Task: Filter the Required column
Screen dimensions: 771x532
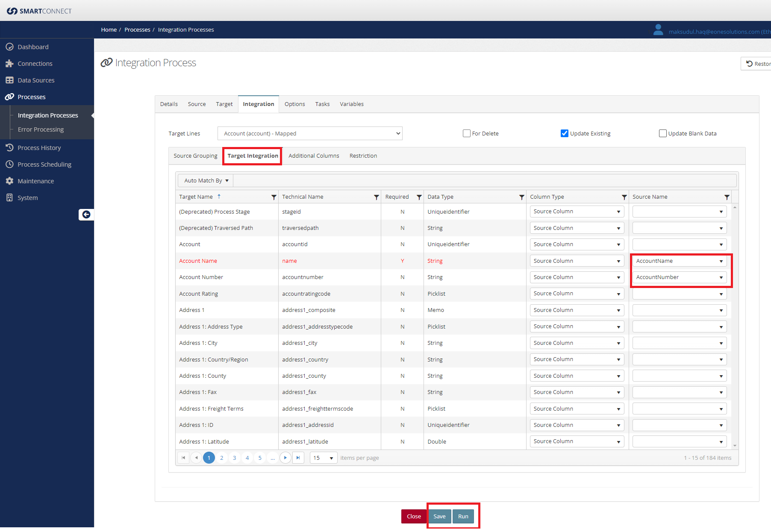Action: [419, 197]
